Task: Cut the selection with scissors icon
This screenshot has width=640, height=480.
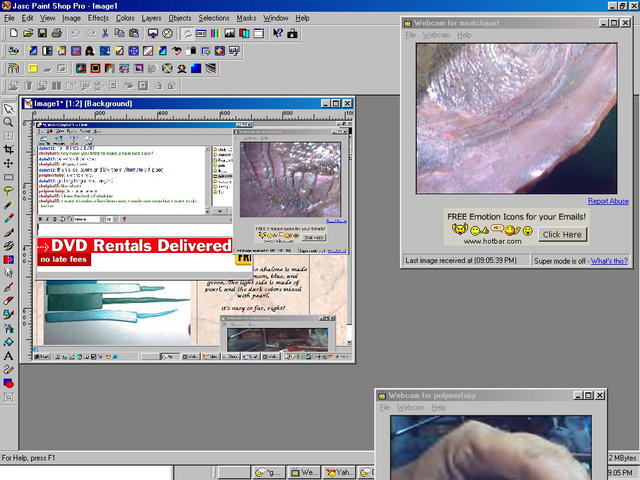Action: (105, 33)
